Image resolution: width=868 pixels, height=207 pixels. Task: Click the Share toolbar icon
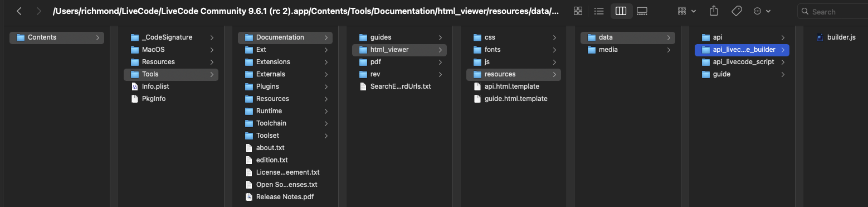[x=714, y=11]
